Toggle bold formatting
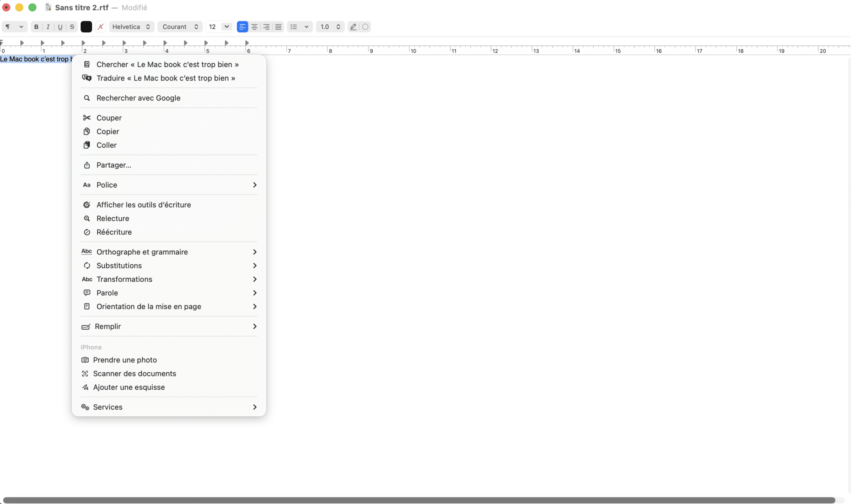 click(x=36, y=27)
